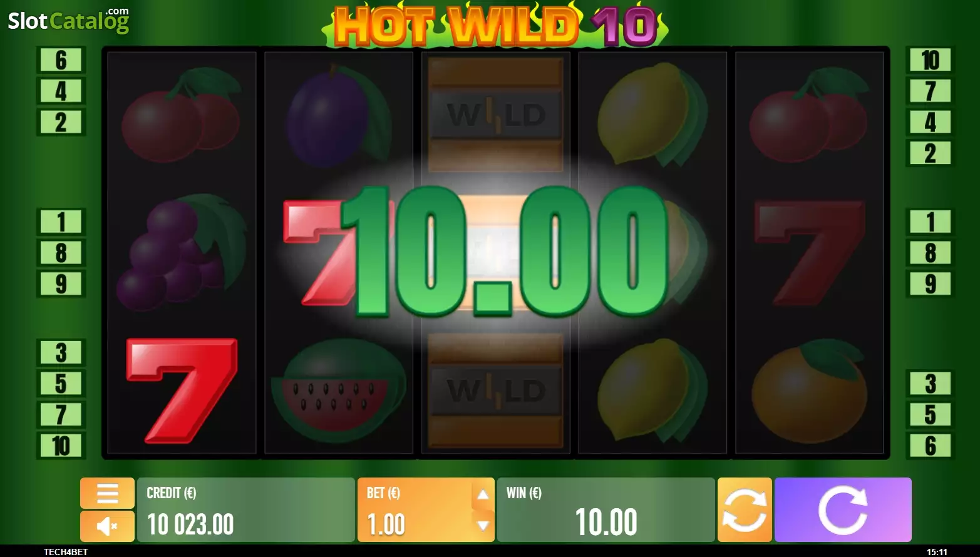Select payline 6 indicator on left
This screenshot has height=557, width=980.
pos(61,60)
